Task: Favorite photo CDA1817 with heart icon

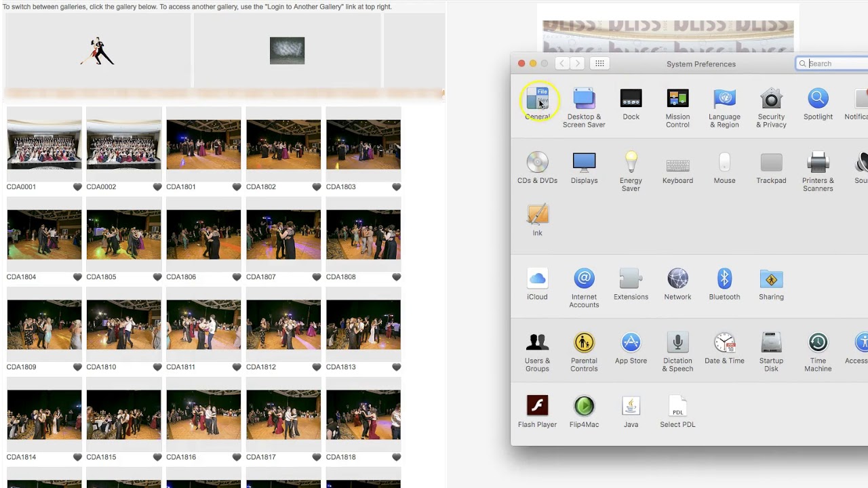Action: pyautogui.click(x=317, y=457)
